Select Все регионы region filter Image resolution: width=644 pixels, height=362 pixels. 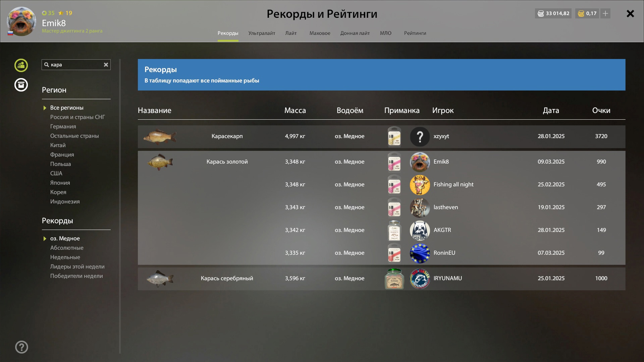67,108
